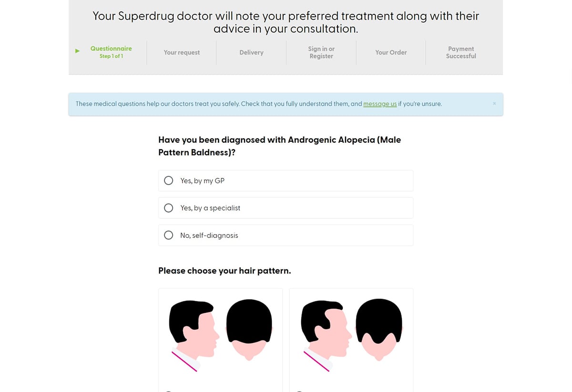
Task: Pick the 'No, self-diagnosis' radio option
Action: (x=168, y=235)
